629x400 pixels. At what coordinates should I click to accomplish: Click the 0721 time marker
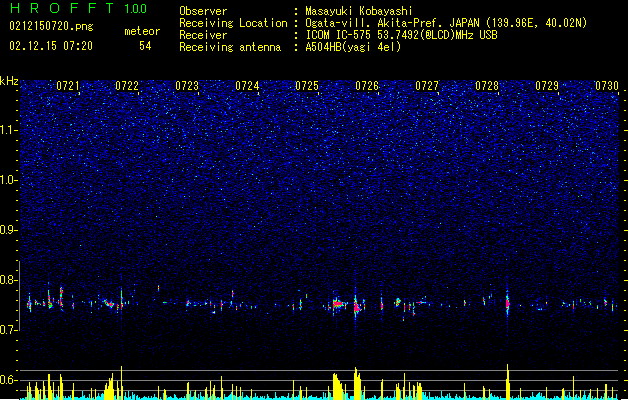pos(68,86)
